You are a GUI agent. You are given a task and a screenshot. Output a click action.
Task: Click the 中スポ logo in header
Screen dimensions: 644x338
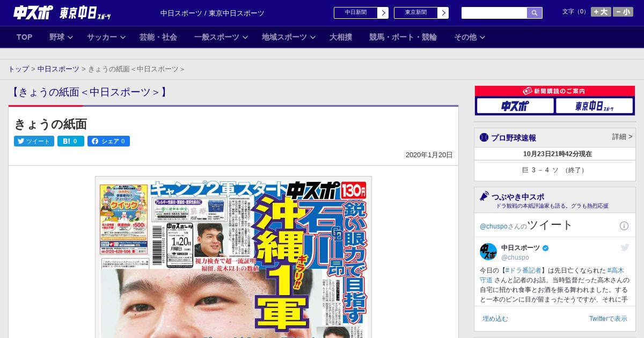pyautogui.click(x=33, y=13)
